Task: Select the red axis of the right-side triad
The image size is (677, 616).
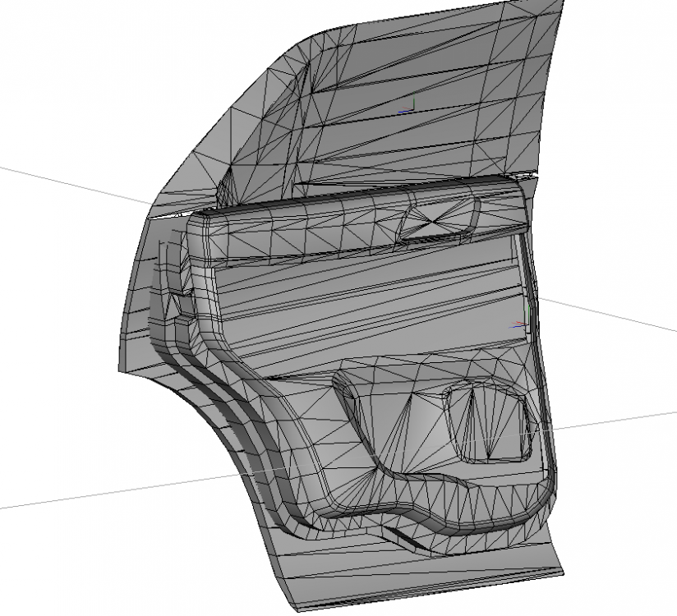Action: 519,322
